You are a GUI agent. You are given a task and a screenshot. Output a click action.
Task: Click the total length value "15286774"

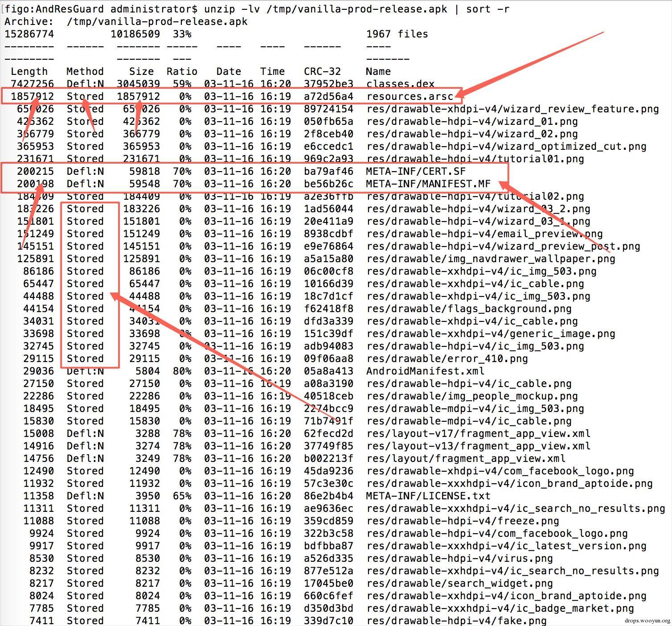point(29,34)
